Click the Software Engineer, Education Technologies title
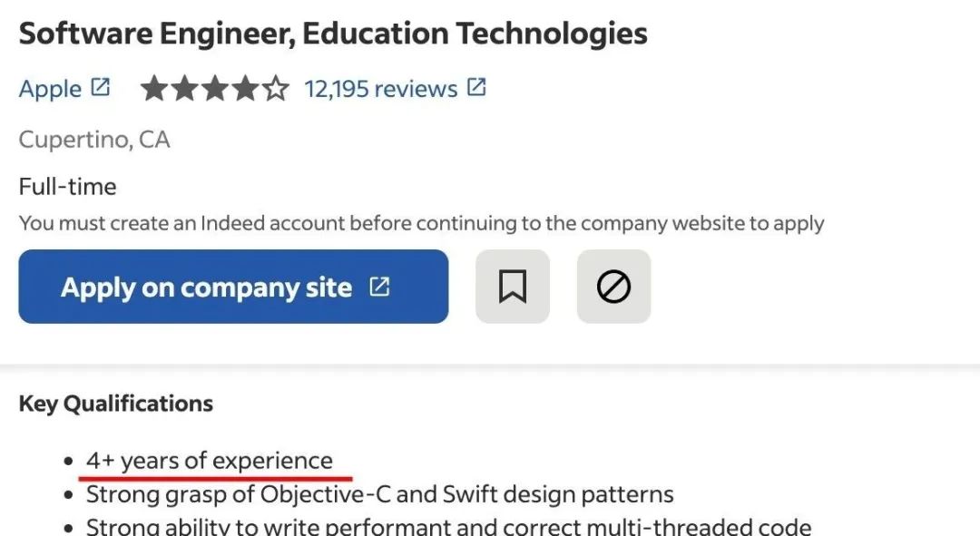The height and width of the screenshot is (536, 980). tap(333, 34)
